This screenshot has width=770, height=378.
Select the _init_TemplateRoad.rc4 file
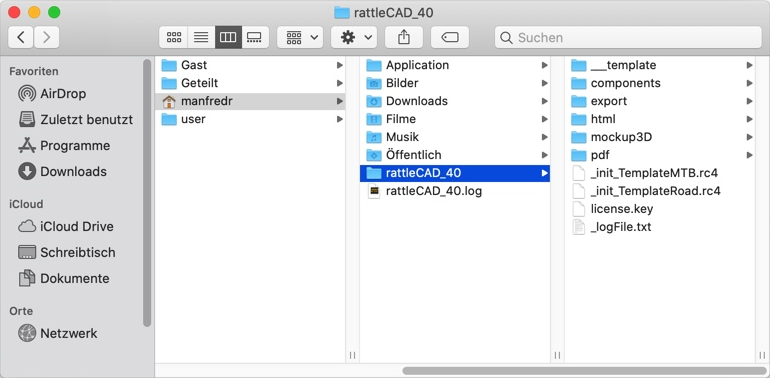(660, 191)
